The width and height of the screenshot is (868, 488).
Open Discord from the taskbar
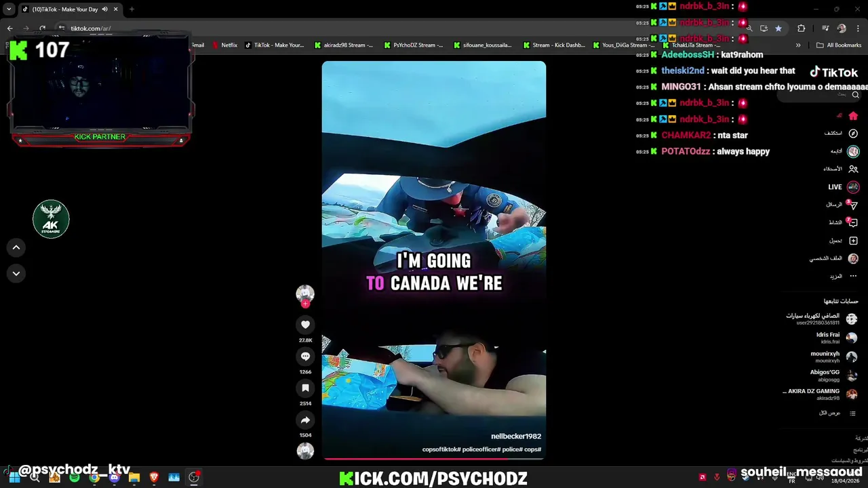(x=114, y=478)
